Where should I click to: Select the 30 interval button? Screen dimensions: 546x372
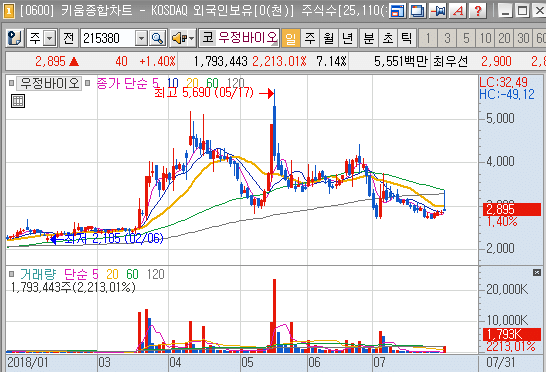point(523,38)
